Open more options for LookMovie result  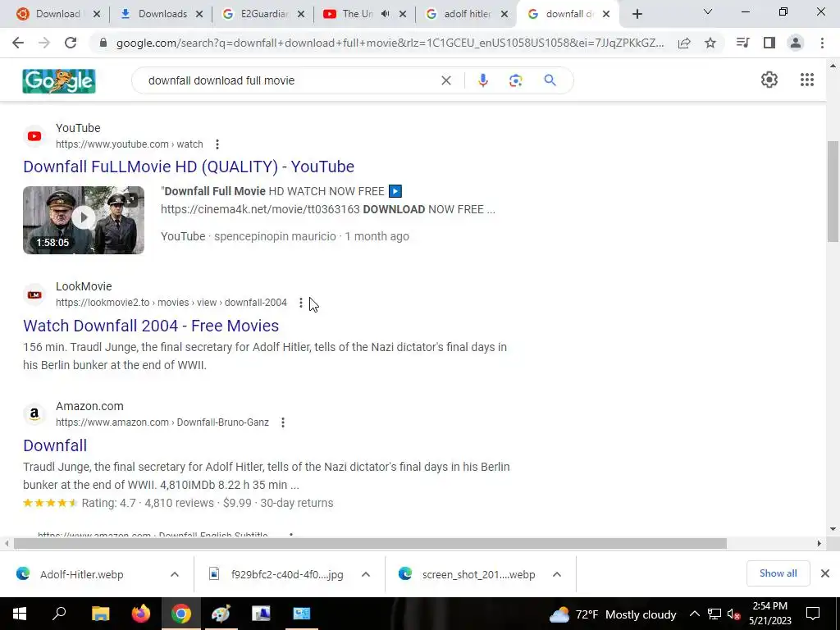(301, 303)
